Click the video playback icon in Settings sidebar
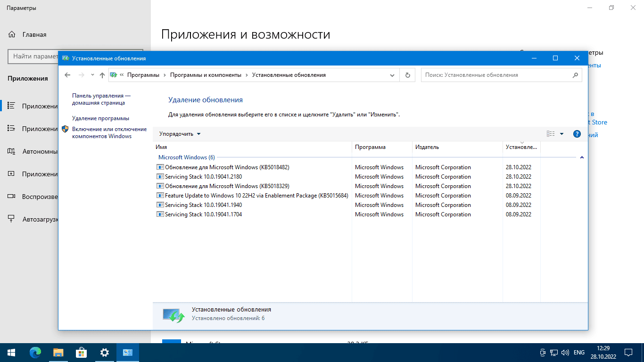Viewport: 644px width, 362px height. tap(12, 197)
